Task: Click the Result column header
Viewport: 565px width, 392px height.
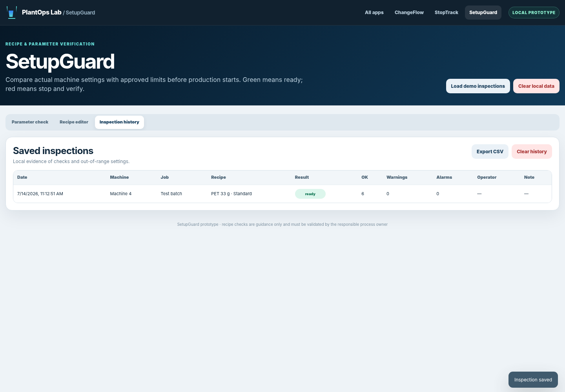Action: pyautogui.click(x=302, y=178)
